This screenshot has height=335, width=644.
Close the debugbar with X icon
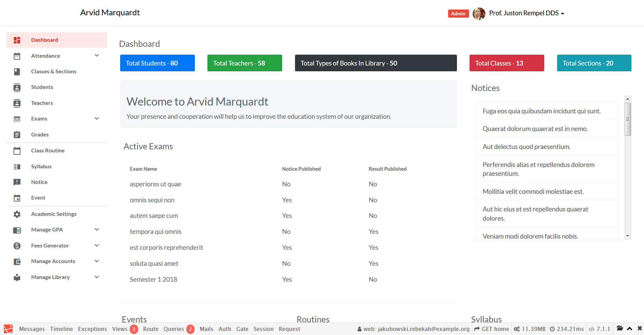(640, 328)
